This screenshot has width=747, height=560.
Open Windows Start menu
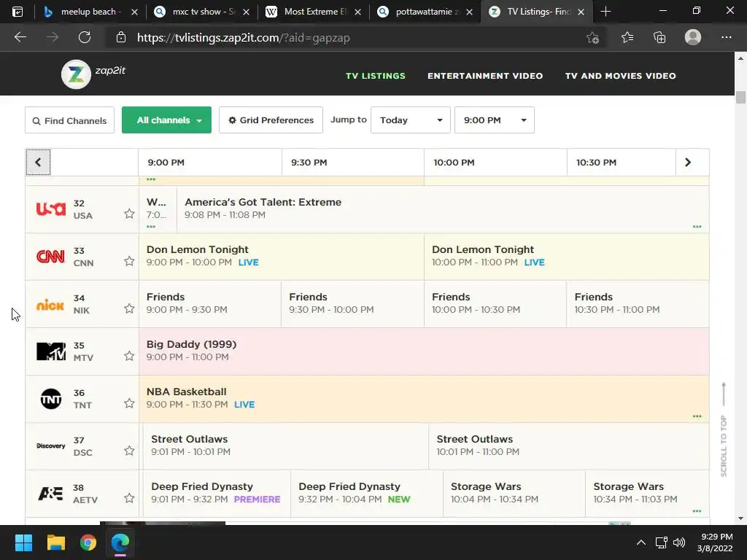click(23, 542)
